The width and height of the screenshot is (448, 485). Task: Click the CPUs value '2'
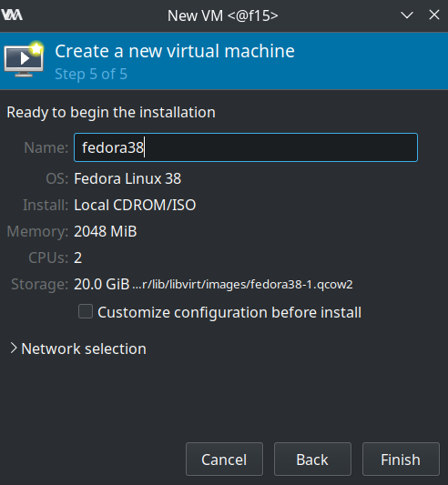[x=78, y=258]
